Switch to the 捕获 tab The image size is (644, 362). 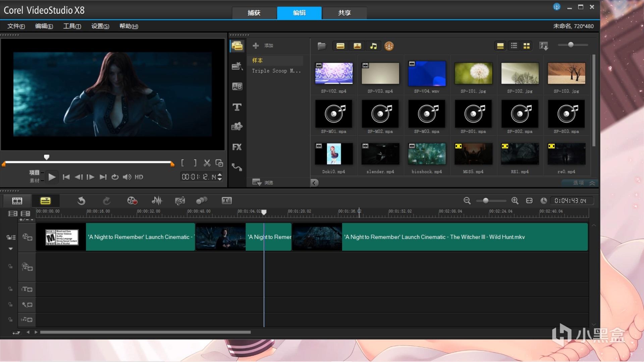pyautogui.click(x=254, y=13)
